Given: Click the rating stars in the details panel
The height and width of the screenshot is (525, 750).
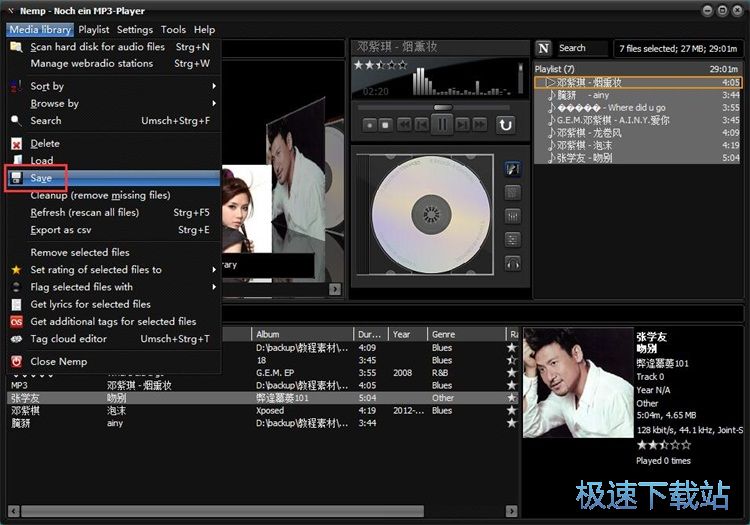Looking at the screenshot, I should pyautogui.click(x=664, y=445).
